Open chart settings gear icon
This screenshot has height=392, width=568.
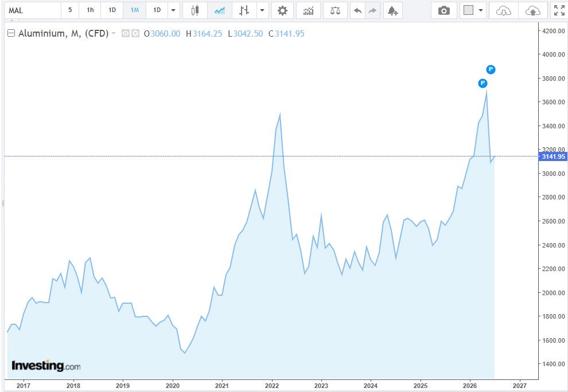click(282, 10)
